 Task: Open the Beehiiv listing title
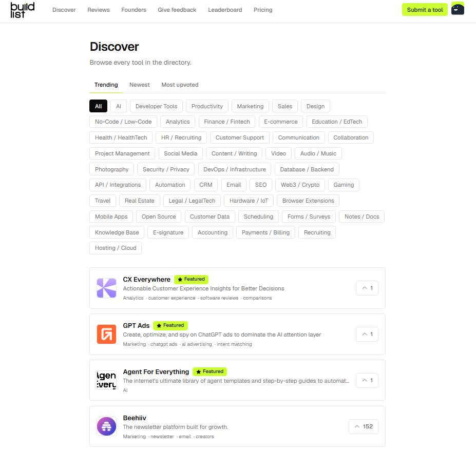tap(135, 418)
